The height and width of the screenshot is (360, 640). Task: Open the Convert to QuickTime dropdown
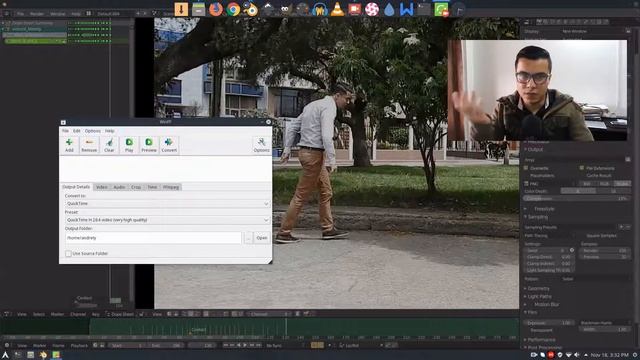click(167, 203)
